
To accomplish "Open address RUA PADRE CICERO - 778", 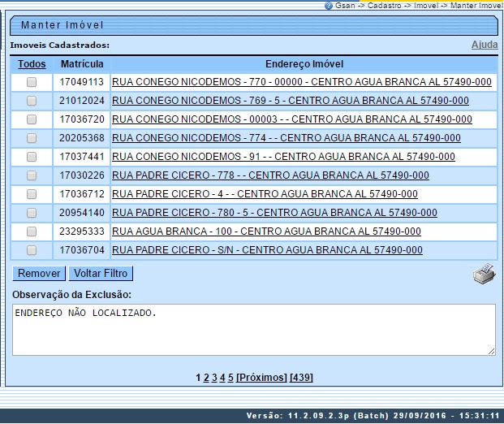I will tap(270, 175).
